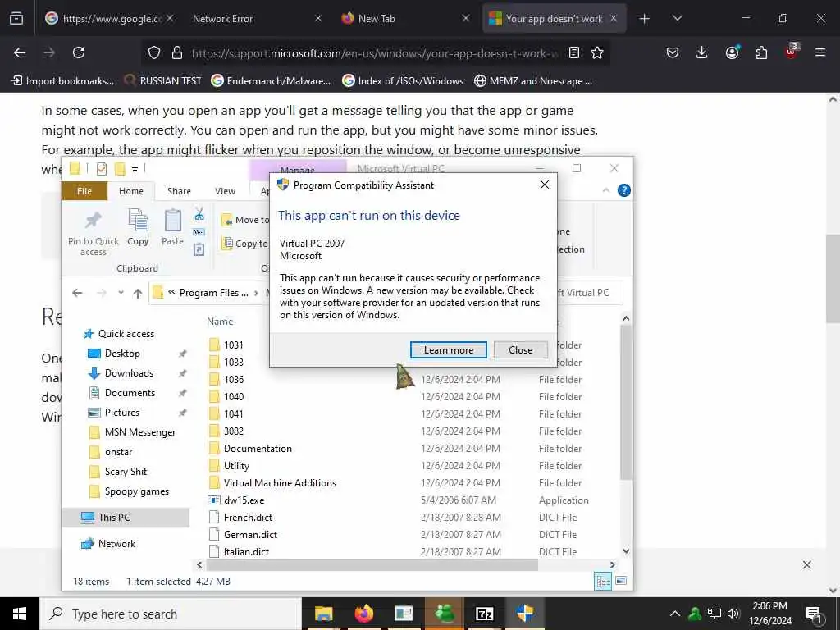
Task: Open Firefox downloads panel
Action: 702,52
